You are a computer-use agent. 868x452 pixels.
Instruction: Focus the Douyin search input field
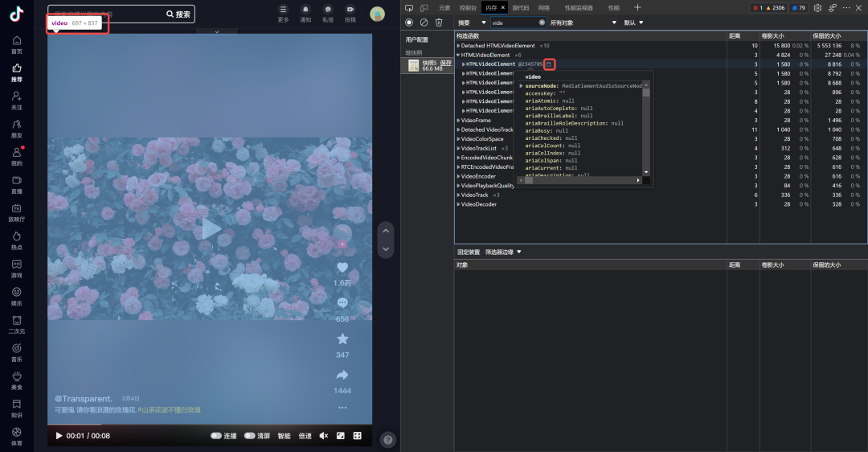coord(106,14)
